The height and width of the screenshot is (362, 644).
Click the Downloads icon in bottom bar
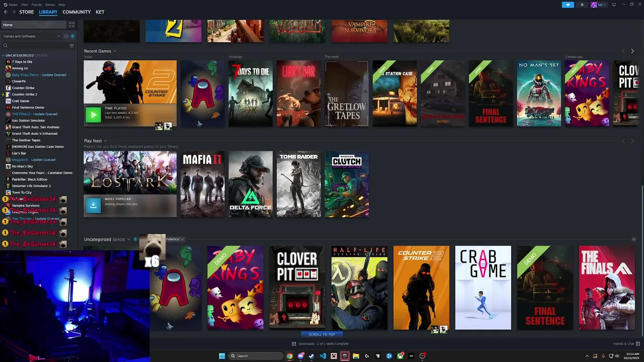coord(294,344)
